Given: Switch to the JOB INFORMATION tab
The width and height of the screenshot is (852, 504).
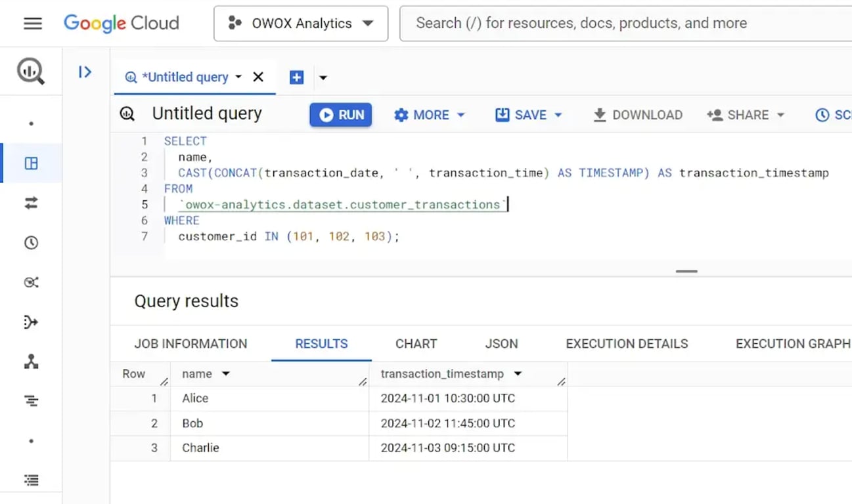Looking at the screenshot, I should click(x=191, y=344).
